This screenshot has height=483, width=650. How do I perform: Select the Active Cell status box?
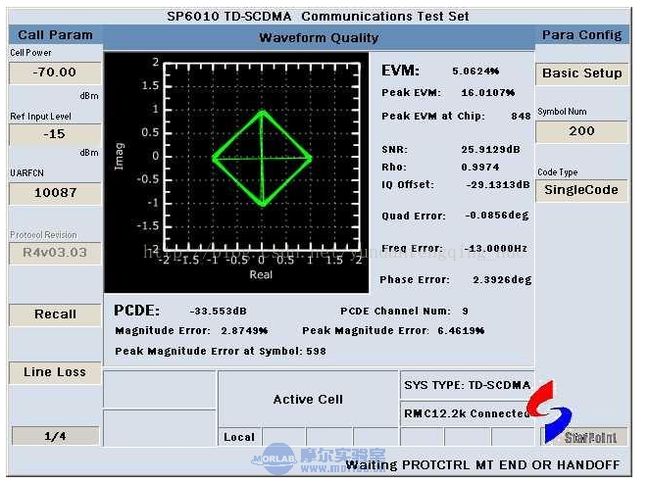coord(308,400)
